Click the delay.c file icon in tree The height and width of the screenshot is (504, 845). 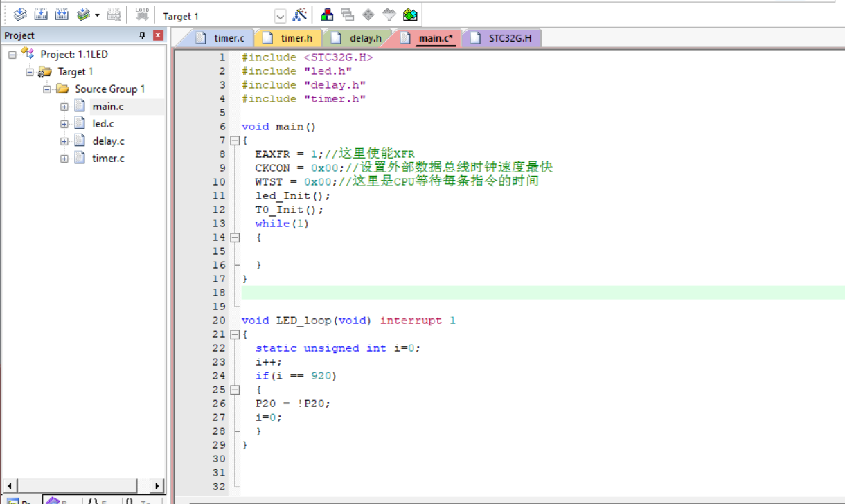point(80,141)
